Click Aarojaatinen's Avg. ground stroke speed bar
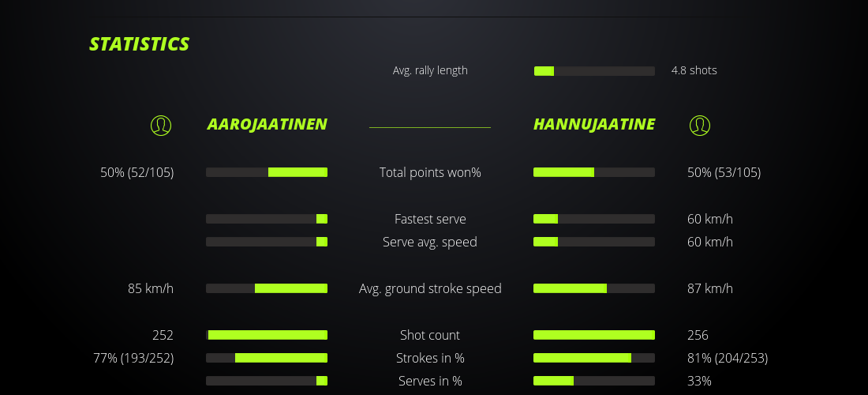This screenshot has height=395, width=868. pyautogui.click(x=267, y=288)
